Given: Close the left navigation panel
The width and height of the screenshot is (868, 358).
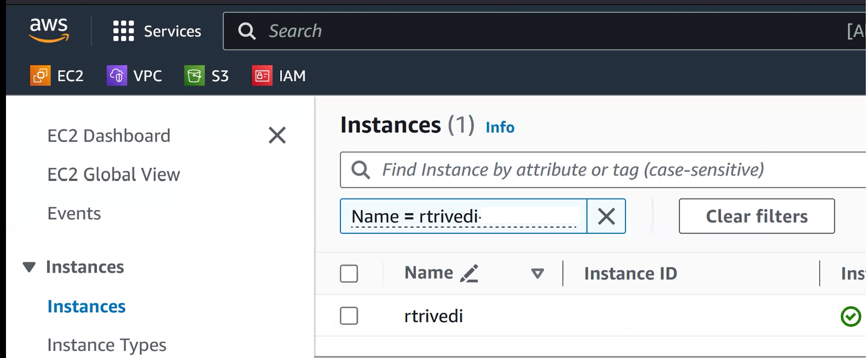Looking at the screenshot, I should click(277, 135).
